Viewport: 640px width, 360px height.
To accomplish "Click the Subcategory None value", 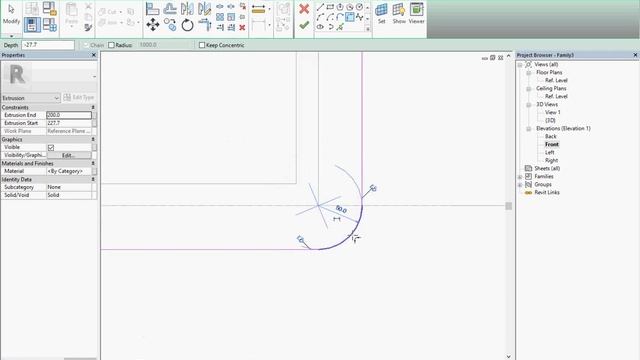I will pos(69,187).
